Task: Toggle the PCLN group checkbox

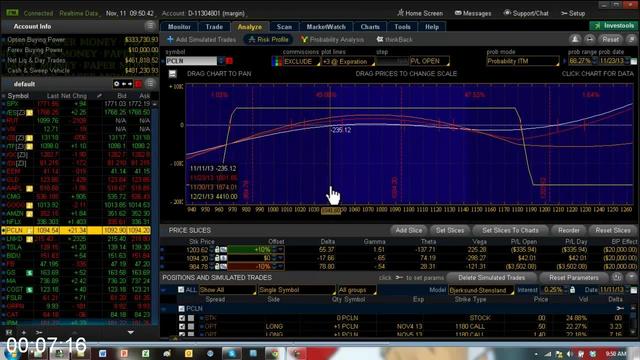Action: click(181, 309)
